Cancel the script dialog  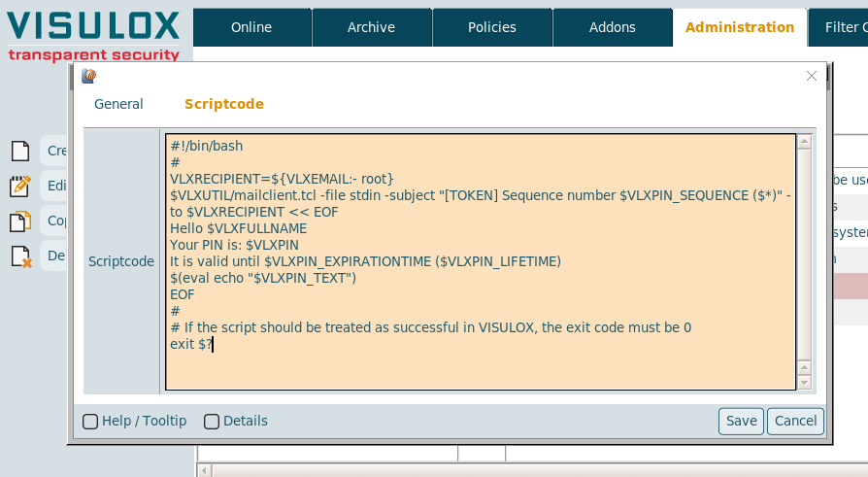tap(795, 421)
